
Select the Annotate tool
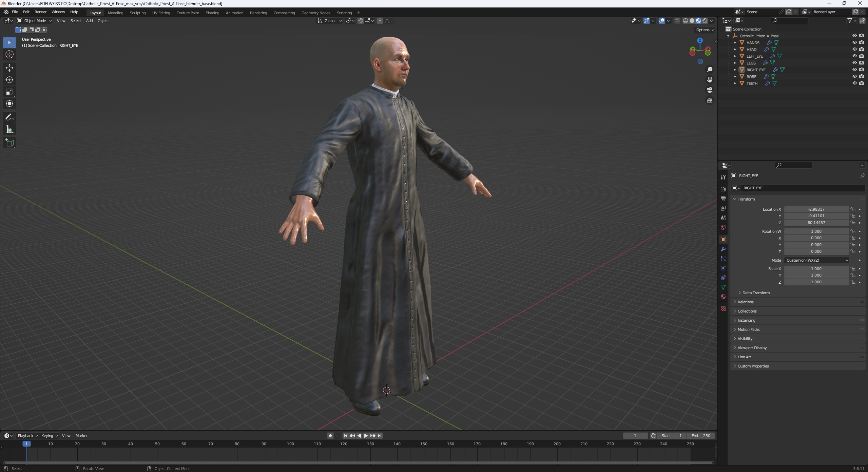(9, 117)
